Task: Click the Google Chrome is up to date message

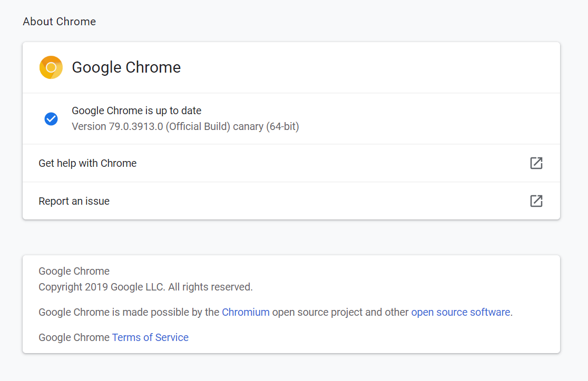Action: click(x=136, y=111)
